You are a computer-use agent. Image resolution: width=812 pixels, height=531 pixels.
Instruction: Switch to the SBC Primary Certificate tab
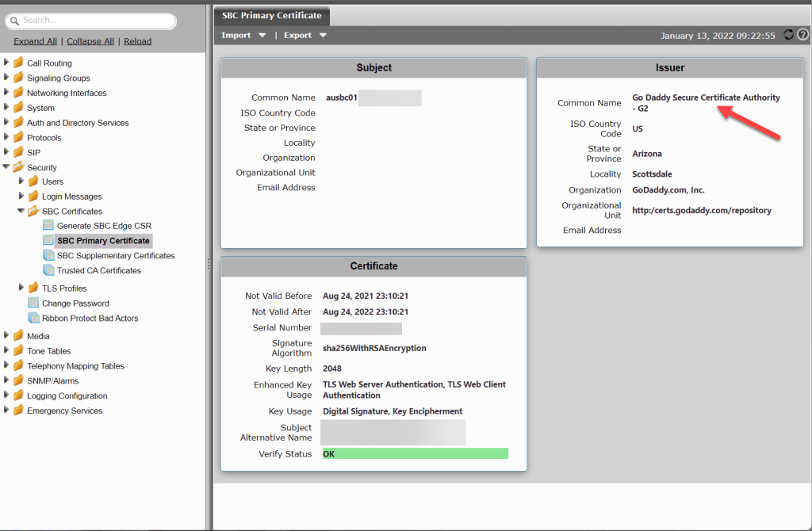click(271, 15)
